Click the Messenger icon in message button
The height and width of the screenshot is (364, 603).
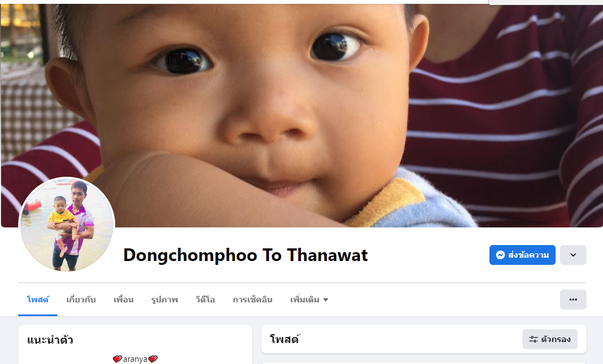[500, 255]
